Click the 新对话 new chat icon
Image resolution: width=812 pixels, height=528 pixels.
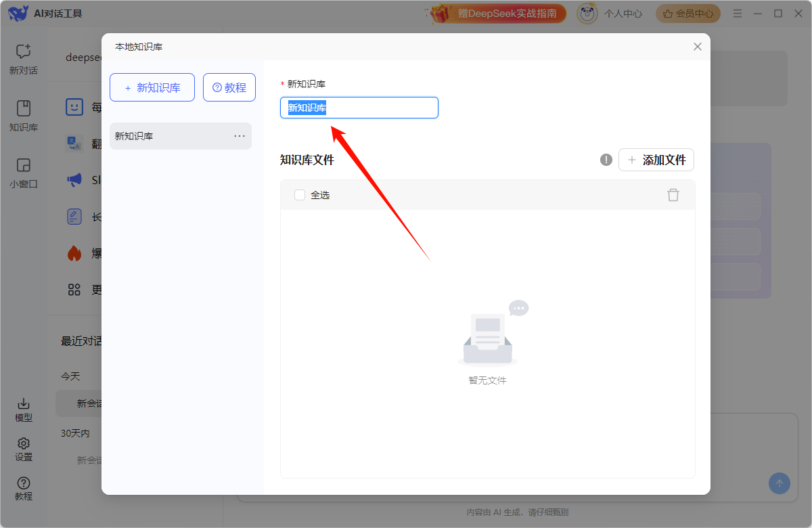pyautogui.click(x=24, y=51)
